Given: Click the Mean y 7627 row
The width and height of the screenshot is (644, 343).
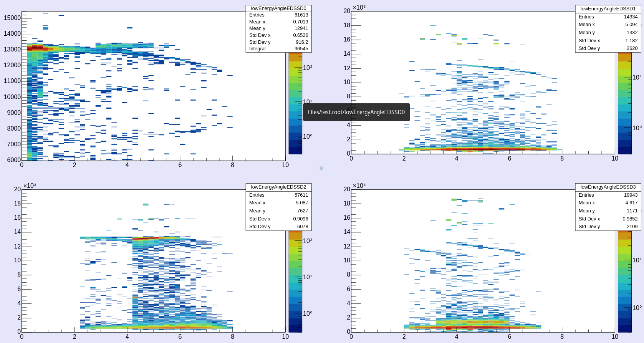Looking at the screenshot, I should coord(278,211).
